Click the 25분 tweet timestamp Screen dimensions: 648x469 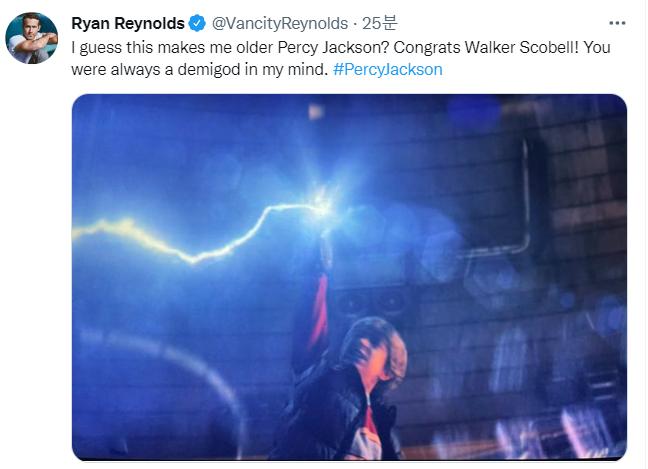tap(379, 23)
